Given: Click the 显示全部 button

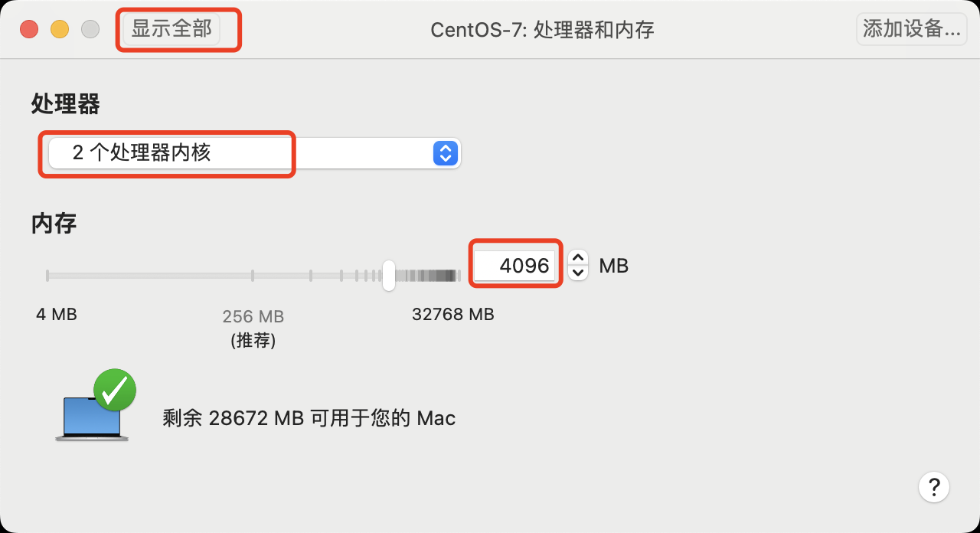Looking at the screenshot, I should pos(171,29).
